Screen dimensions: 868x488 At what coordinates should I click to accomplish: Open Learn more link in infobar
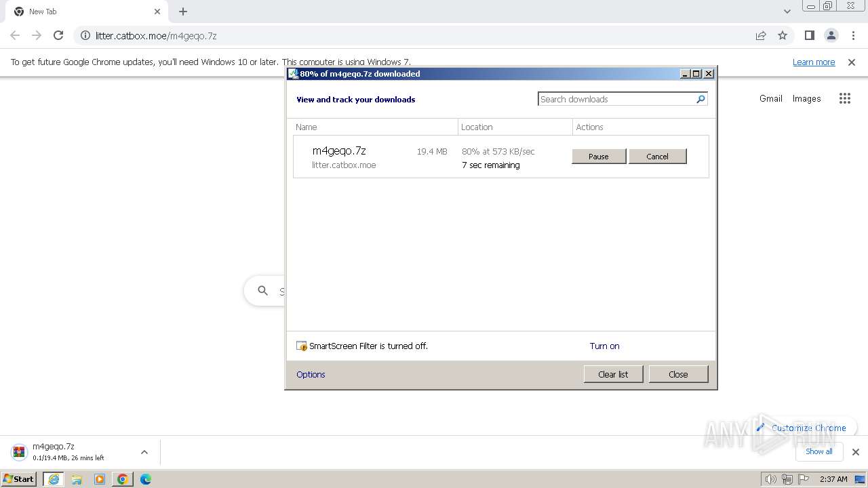[814, 62]
